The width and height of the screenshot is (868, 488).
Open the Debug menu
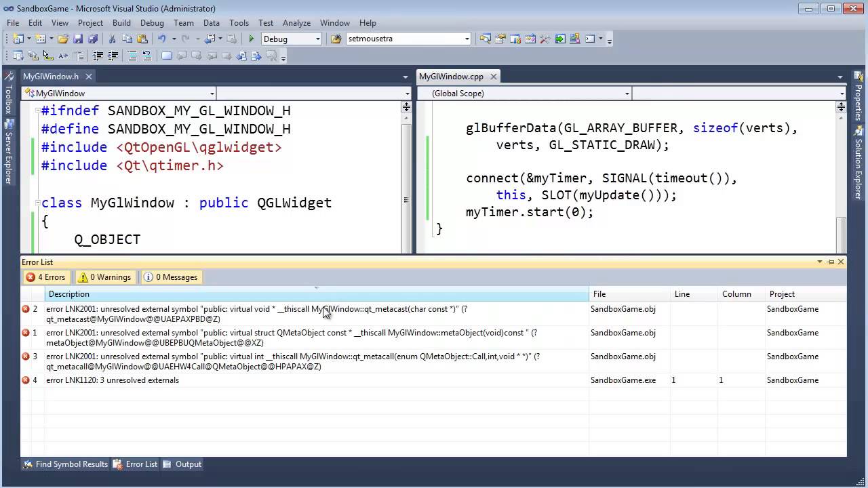152,22
